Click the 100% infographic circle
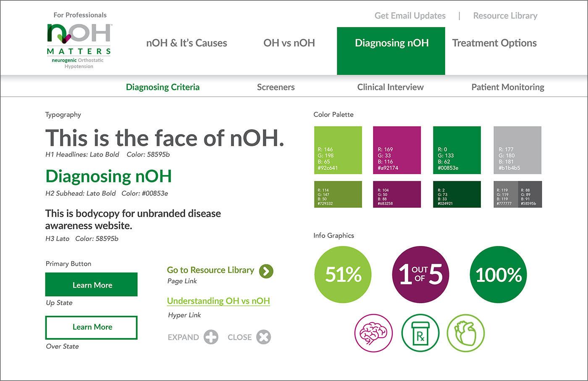Viewport: 588px width, 381px height. 499,275
